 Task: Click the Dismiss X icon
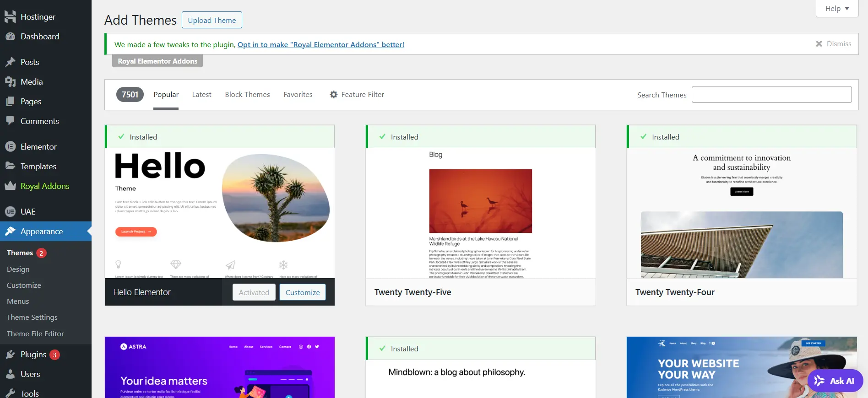pos(819,44)
